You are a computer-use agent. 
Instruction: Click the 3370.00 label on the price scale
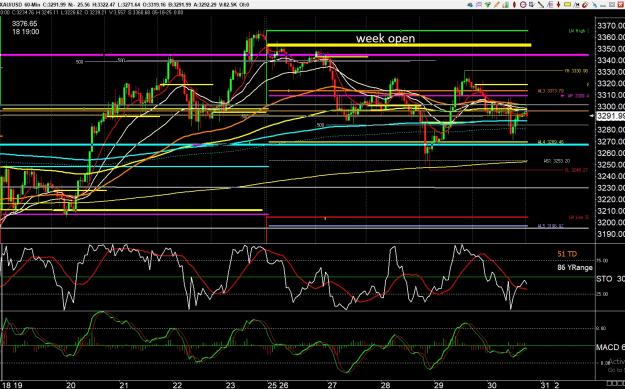(611, 26)
